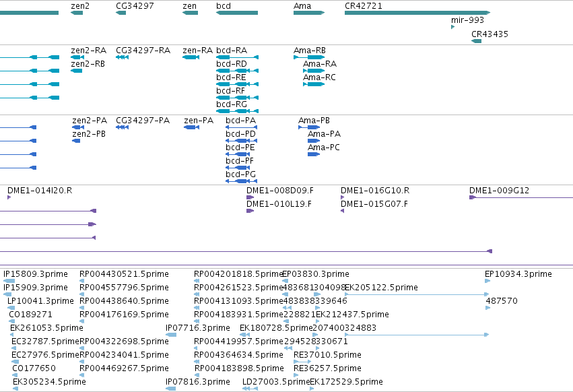Select BAC end DME1-014I20.R
573x392 pixels.
[9, 197]
